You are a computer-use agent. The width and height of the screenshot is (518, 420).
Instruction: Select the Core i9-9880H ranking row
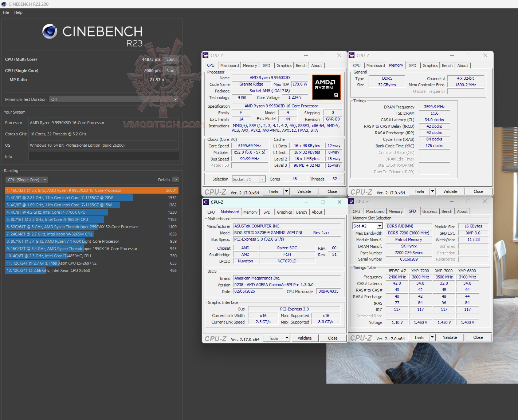(92, 219)
